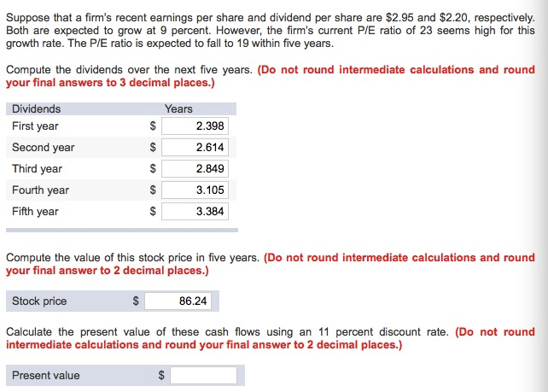Click the dollar sign beside Stock price

point(136,301)
